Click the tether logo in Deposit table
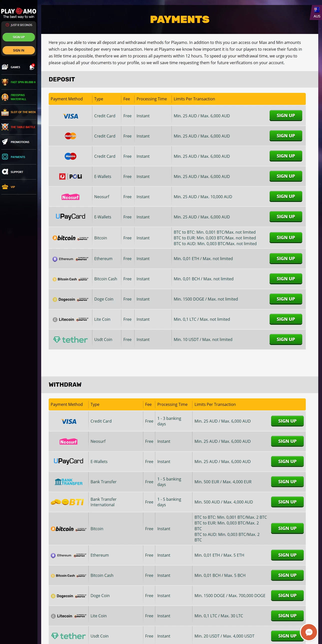 point(70,340)
